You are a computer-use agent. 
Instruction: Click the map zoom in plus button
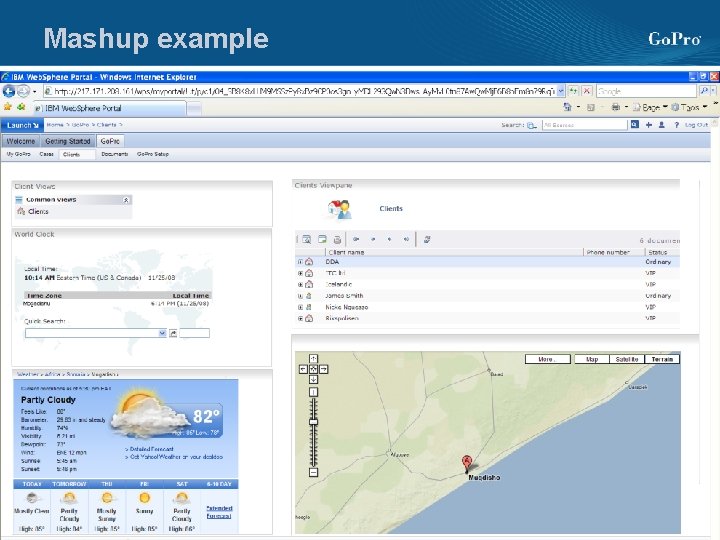click(313, 392)
